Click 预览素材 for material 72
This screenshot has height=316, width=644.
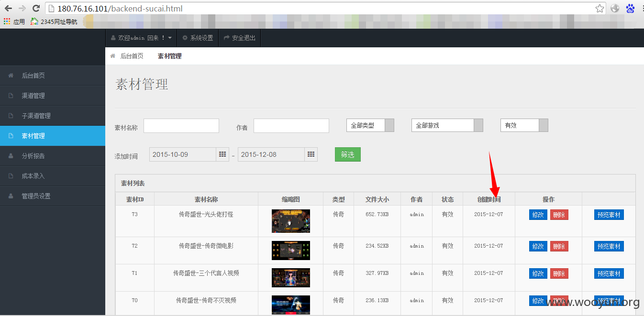coord(609,246)
